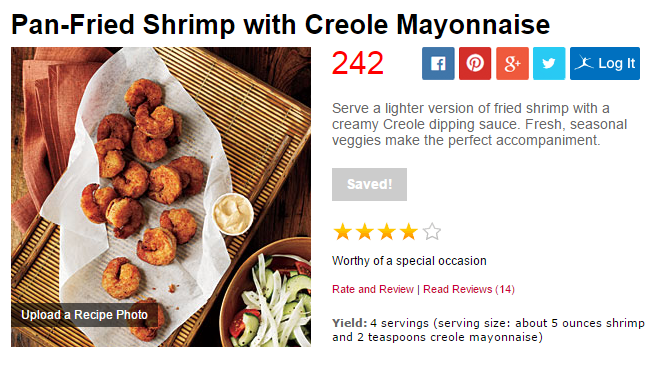
Task: Share recipe on Google Plus
Action: tap(512, 64)
